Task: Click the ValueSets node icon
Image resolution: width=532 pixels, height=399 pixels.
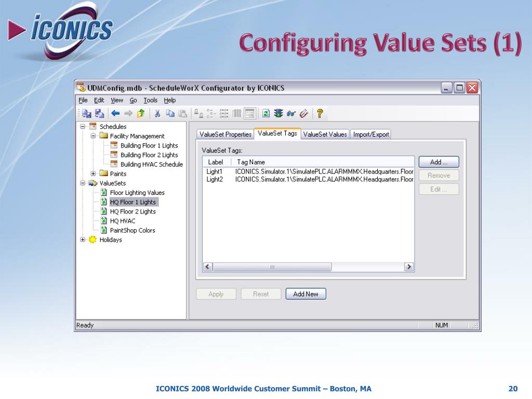Action: click(92, 183)
